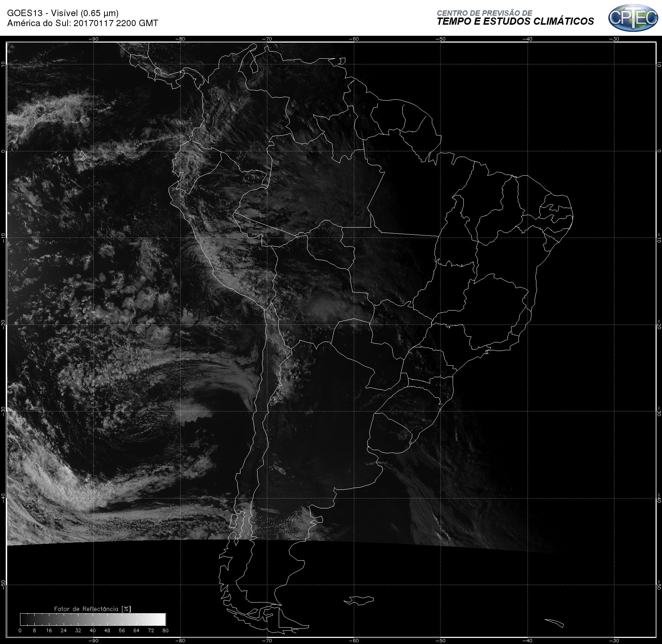Viewport: 662px width, 644px height.
Task: Click the reflectance grayscale color bar
Action: (93, 619)
